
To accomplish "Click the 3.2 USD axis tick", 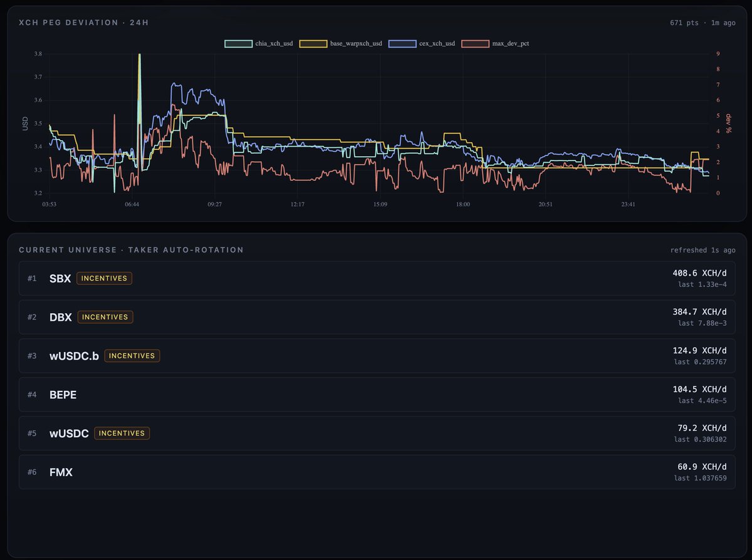I will coord(38,193).
